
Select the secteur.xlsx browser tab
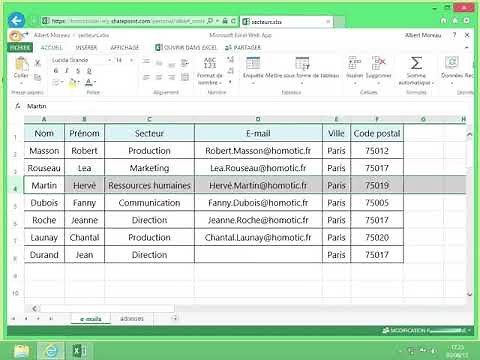point(287,21)
